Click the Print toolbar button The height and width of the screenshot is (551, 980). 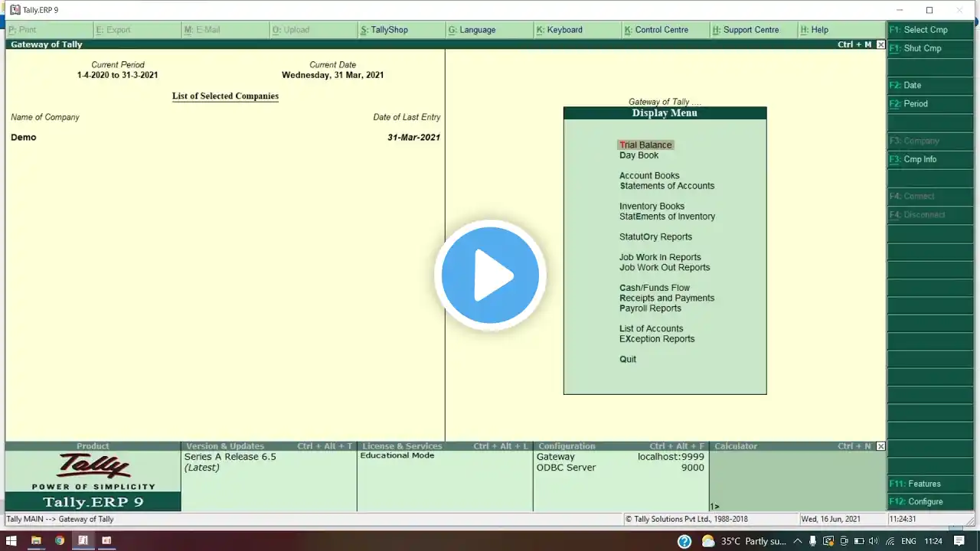[49, 30]
